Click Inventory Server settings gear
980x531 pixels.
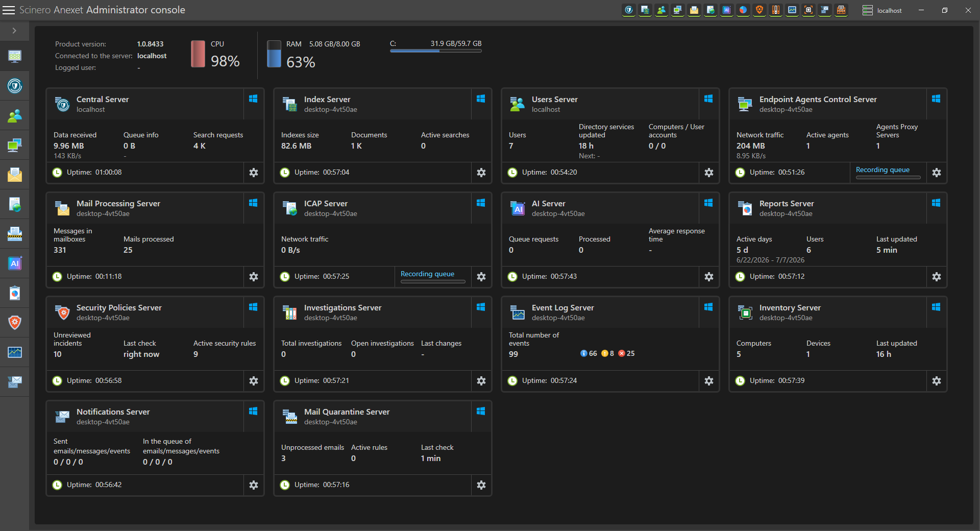937,381
